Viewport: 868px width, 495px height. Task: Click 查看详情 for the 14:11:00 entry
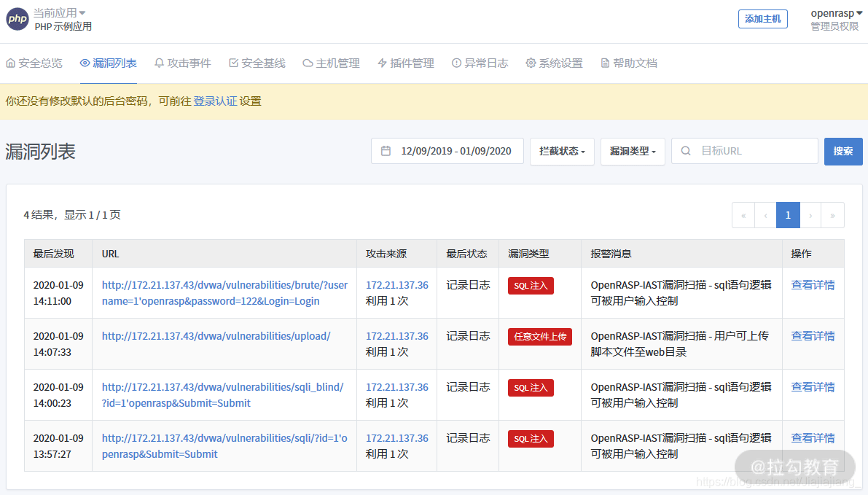pos(813,285)
